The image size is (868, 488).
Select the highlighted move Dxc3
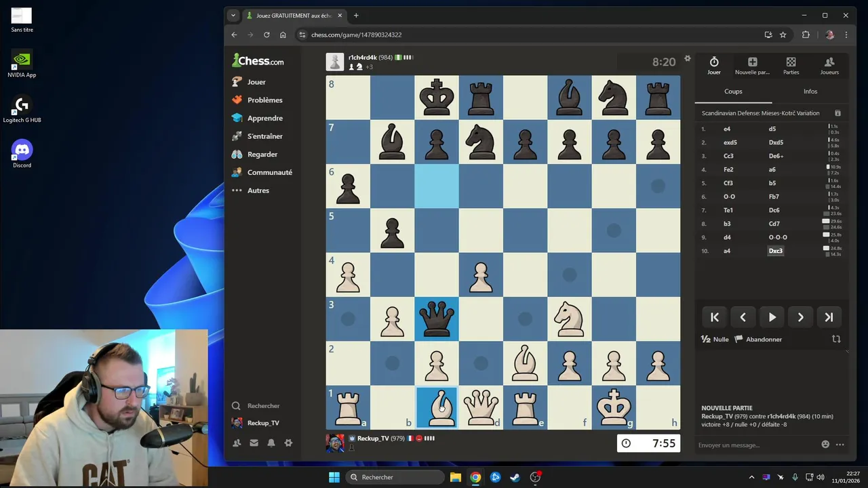tap(776, 251)
